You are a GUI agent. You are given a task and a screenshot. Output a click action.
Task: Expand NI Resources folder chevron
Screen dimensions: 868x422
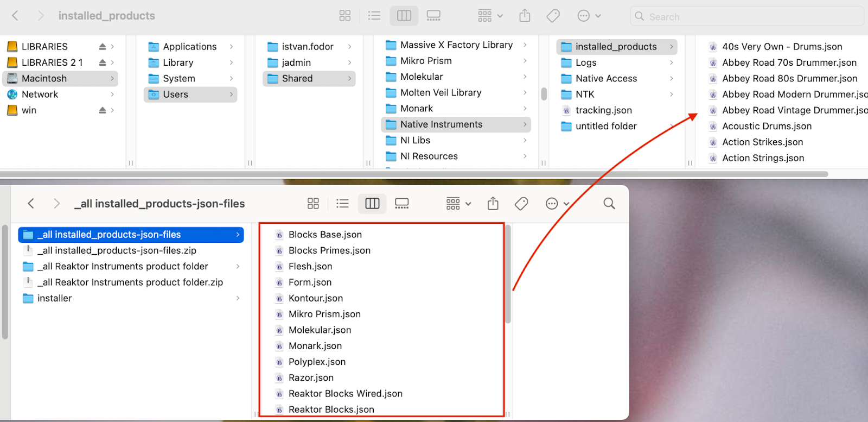pyautogui.click(x=525, y=156)
